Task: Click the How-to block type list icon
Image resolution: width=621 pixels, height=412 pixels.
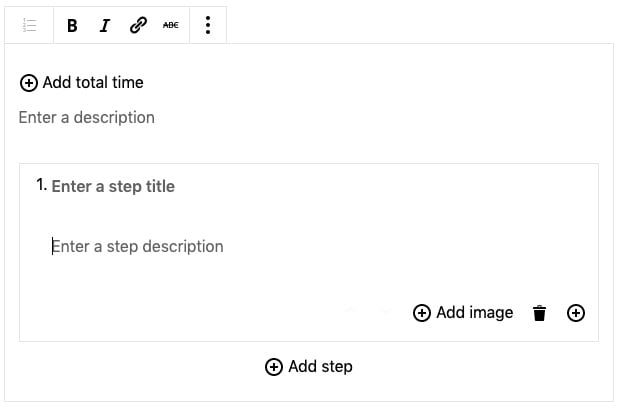Action: [x=29, y=26]
